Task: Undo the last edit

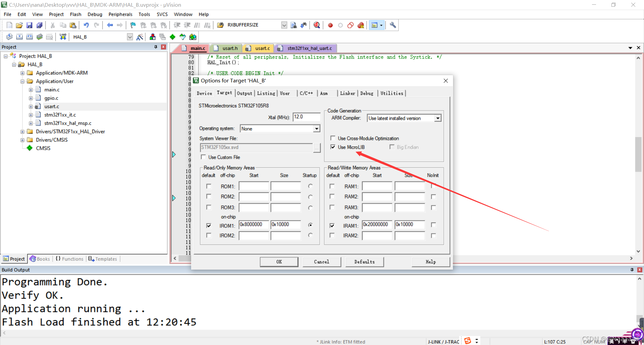Action: (x=86, y=25)
